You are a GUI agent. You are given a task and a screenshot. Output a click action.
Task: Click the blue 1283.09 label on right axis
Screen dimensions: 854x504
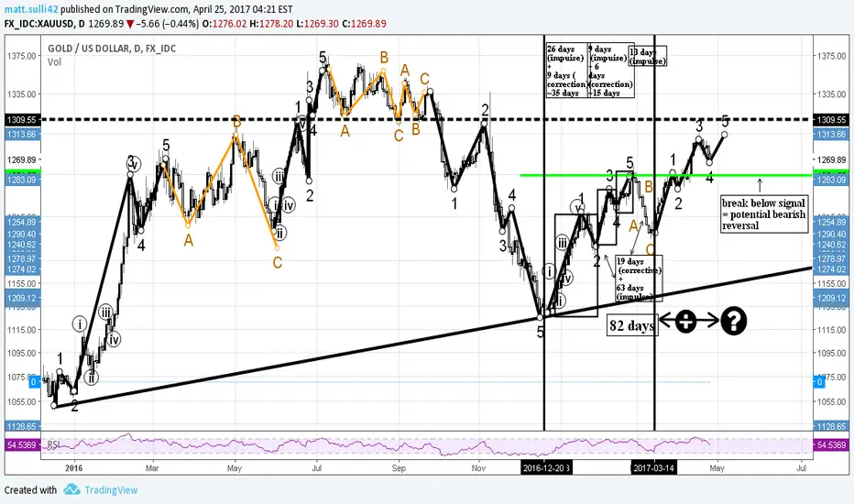[x=831, y=180]
